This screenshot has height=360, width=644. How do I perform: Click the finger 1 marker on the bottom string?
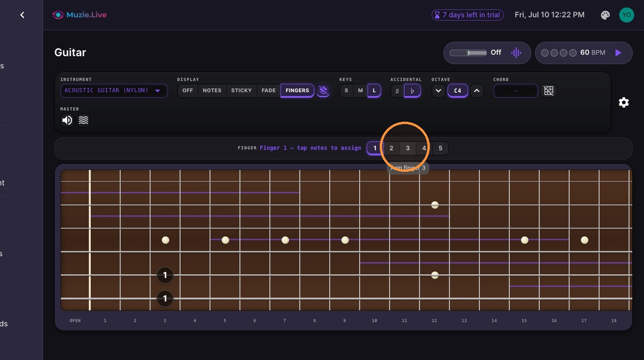165,299
